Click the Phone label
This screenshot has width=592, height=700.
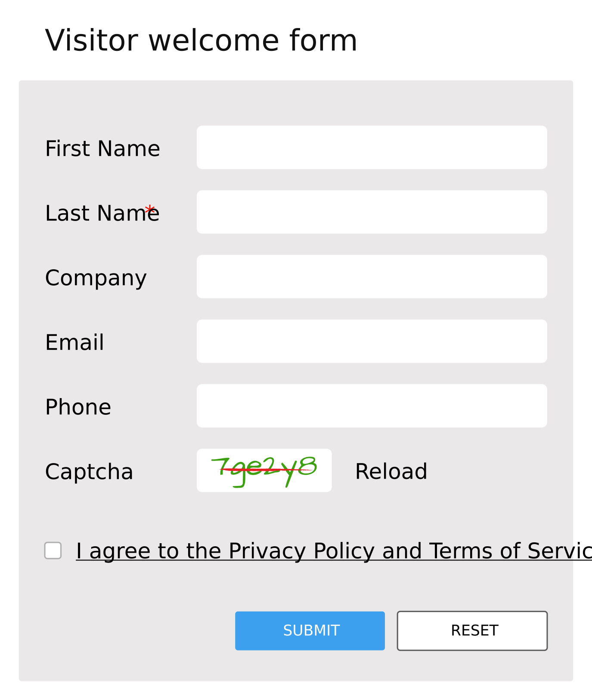[x=78, y=407]
